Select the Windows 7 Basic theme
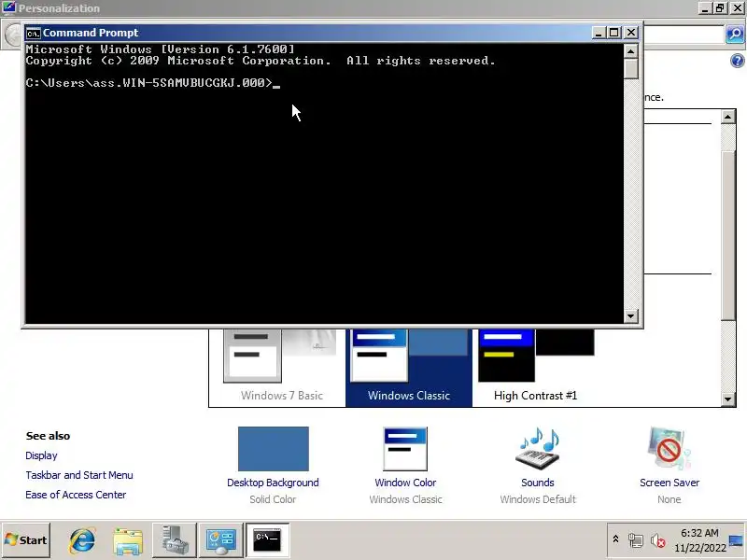 pyautogui.click(x=282, y=368)
